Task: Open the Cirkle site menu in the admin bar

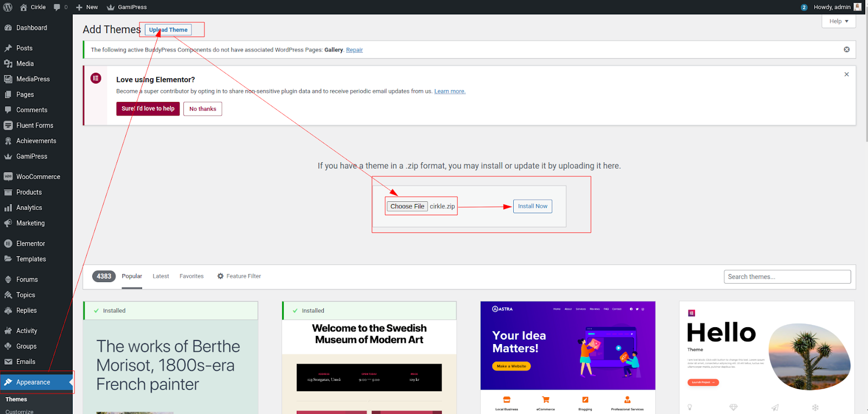Action: (x=33, y=7)
